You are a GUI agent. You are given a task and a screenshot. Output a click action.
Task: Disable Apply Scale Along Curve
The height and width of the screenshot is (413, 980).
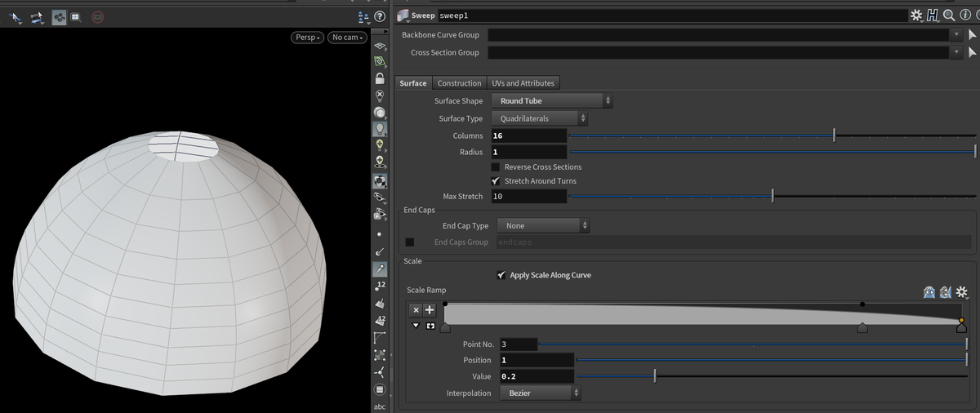coord(501,275)
